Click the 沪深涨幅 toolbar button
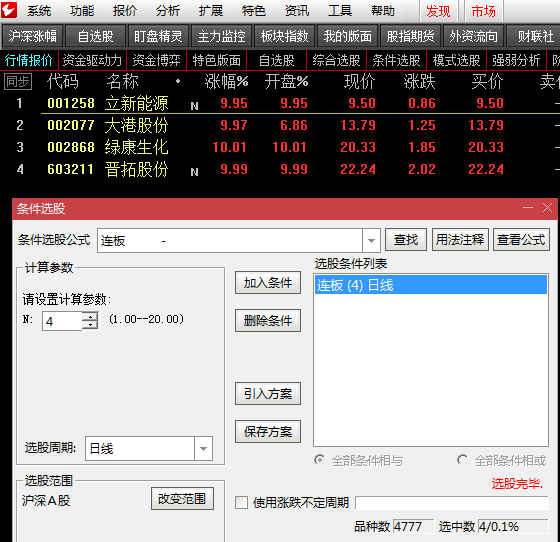 pyautogui.click(x=32, y=36)
